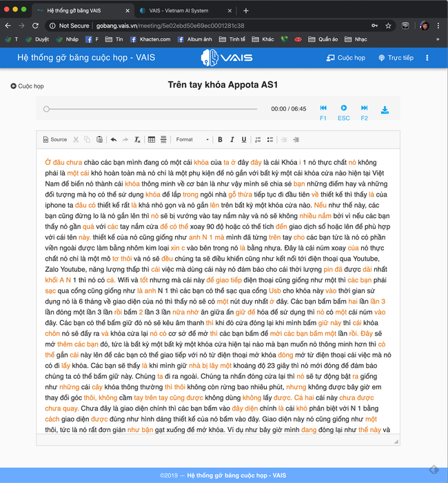Click the Source button in editor toolbar
This screenshot has width=448, height=483.
55,139
